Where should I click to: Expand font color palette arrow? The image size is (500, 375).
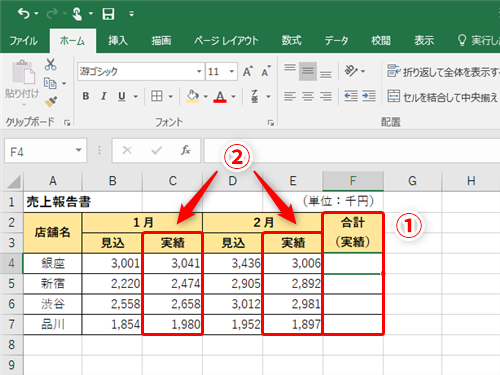coord(233,97)
